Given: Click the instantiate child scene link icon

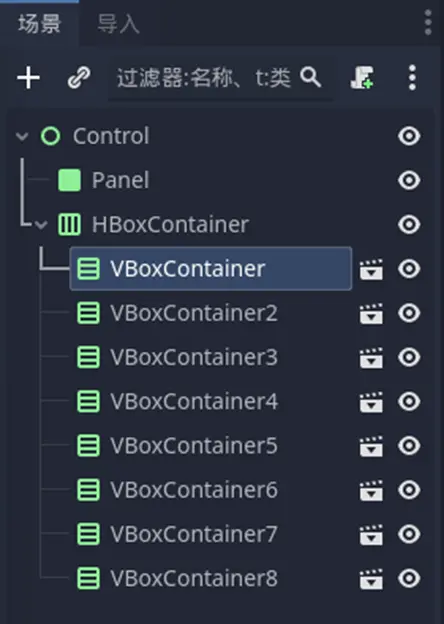Looking at the screenshot, I should tap(79, 77).
